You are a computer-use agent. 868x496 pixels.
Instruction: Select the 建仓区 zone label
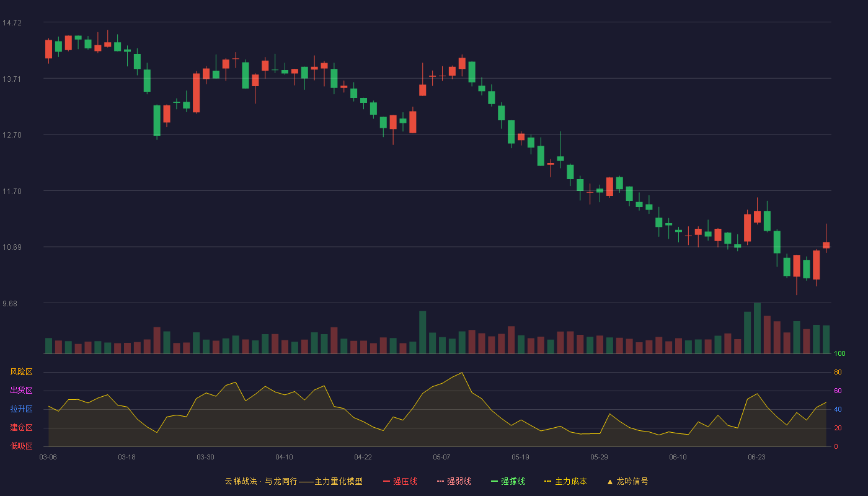click(x=21, y=428)
